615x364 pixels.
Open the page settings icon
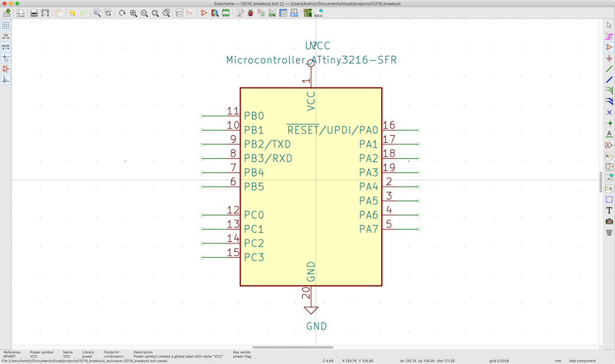coord(21,13)
